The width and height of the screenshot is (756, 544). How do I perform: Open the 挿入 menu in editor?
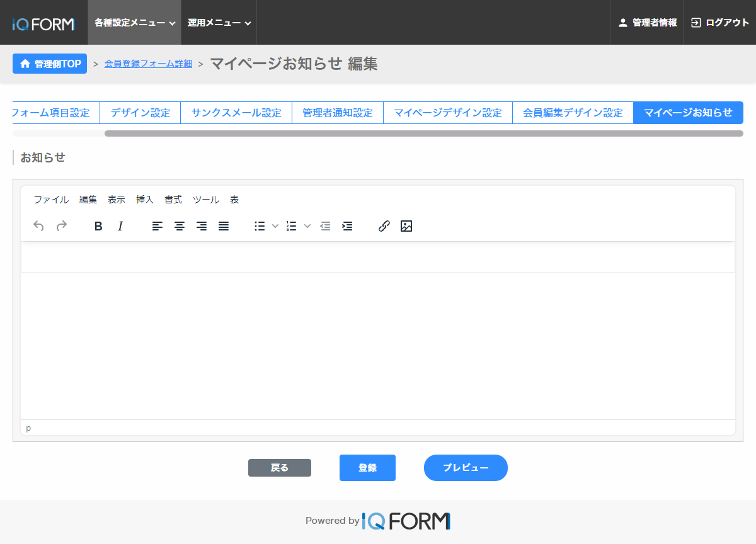click(145, 200)
